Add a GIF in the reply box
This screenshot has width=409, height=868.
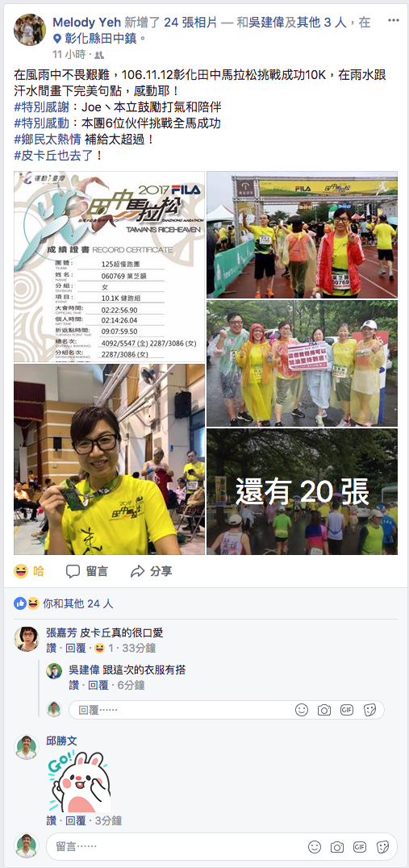pyautogui.click(x=346, y=710)
